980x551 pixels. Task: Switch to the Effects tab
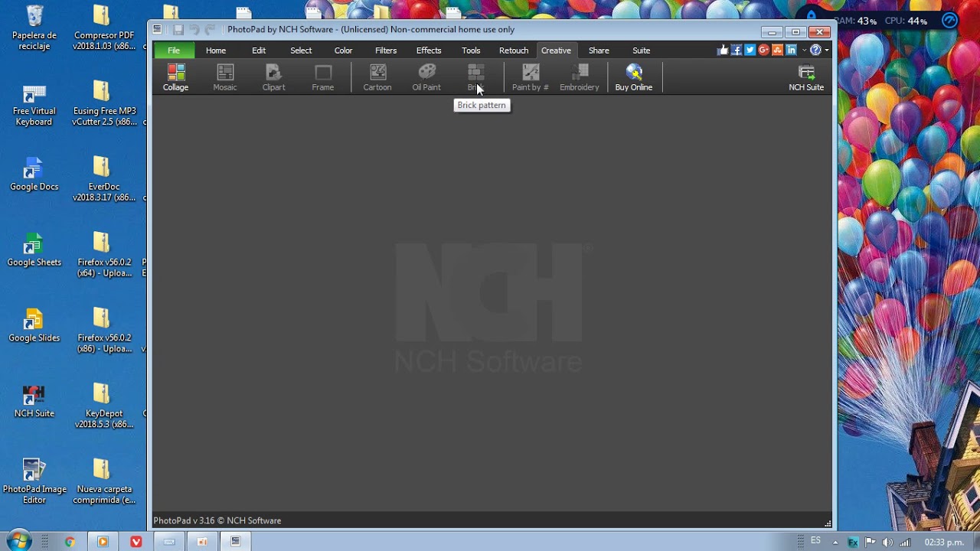click(x=429, y=51)
